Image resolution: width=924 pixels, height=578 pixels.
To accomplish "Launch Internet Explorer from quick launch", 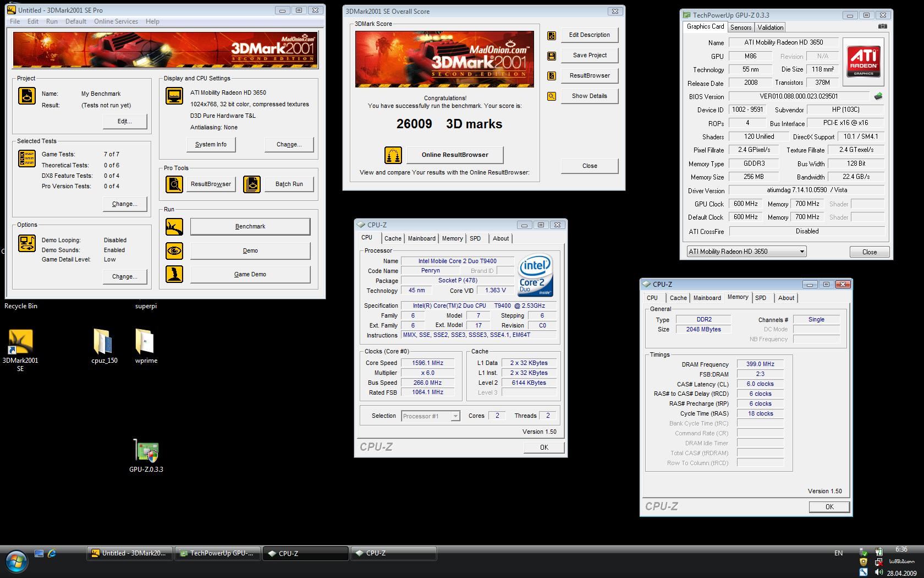I will pos(52,553).
